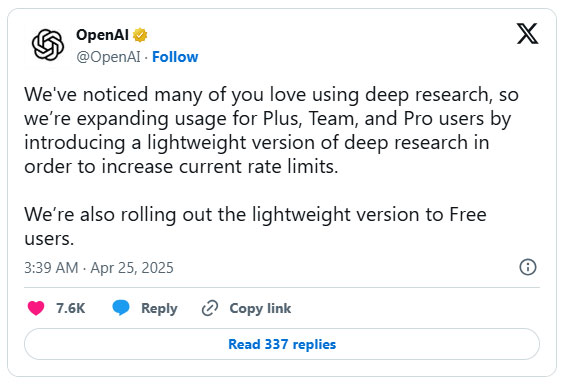Click the OpenAI logo avatar
The width and height of the screenshot is (566, 390).
(x=48, y=45)
